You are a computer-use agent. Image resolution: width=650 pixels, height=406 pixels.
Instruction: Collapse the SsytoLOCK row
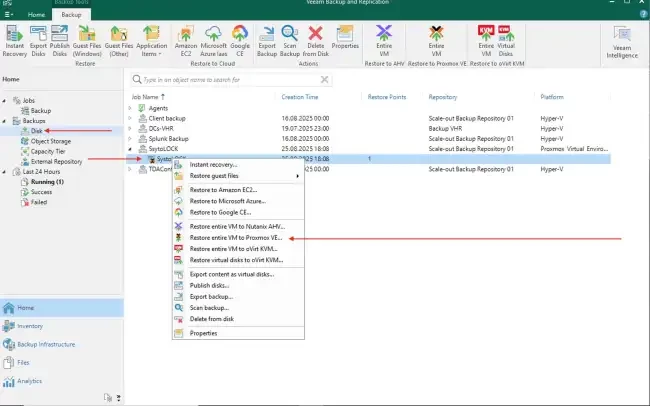click(130, 149)
